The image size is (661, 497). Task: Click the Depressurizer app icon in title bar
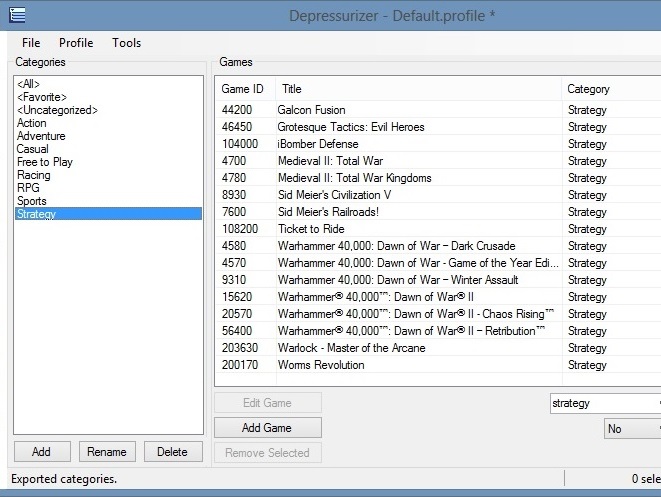click(17, 15)
